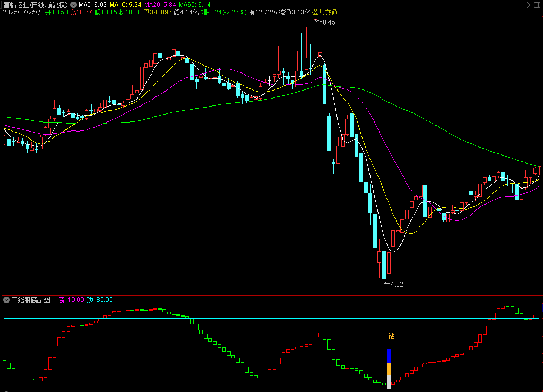The image size is (543, 392).
Task: Toggle the side panel icon at top right
Action: click(x=538, y=5)
